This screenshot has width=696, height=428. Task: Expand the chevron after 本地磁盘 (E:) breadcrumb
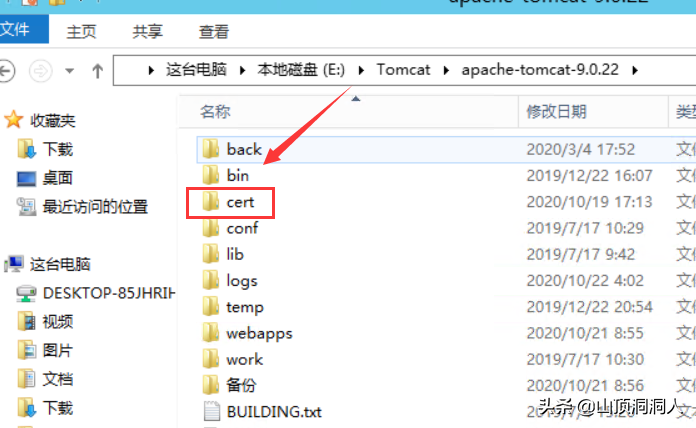click(361, 70)
